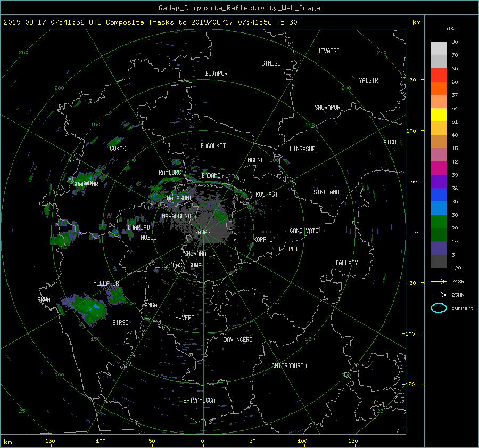Viewport: 479px width, 448px height.
Task: Click the green 20 dBZ legend swatch
Action: (439, 222)
